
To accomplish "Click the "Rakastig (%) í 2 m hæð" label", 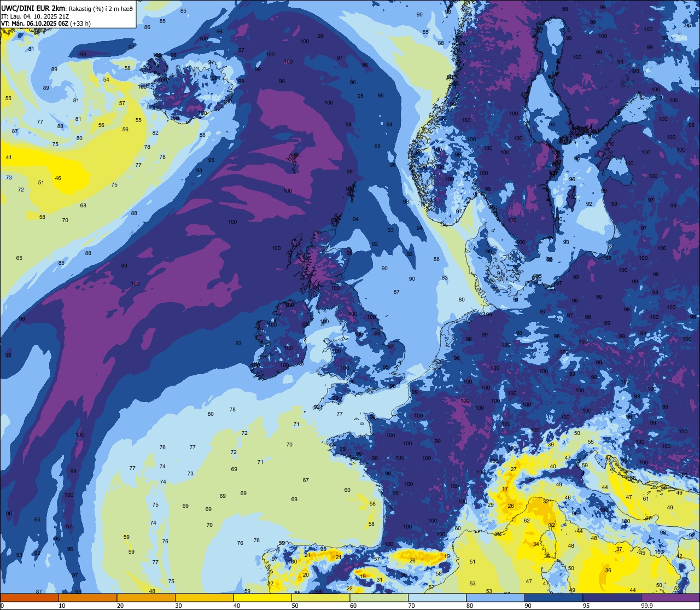I will point(101,8).
